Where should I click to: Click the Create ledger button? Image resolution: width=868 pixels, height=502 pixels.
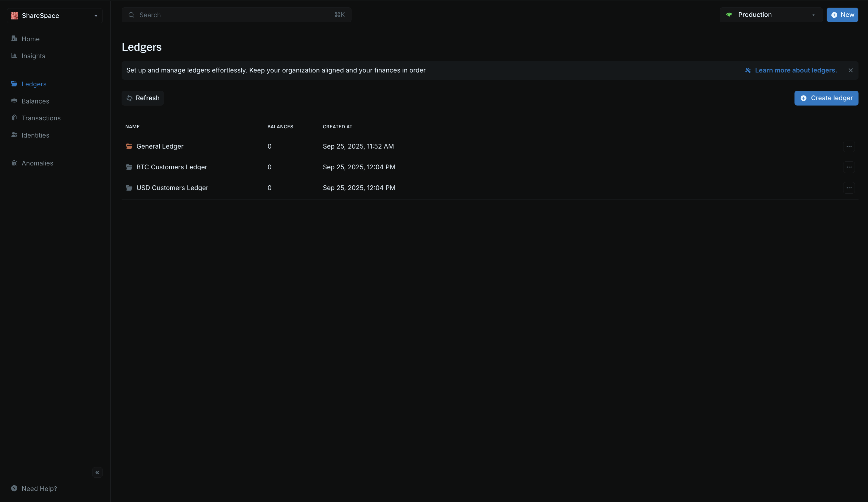tap(826, 98)
